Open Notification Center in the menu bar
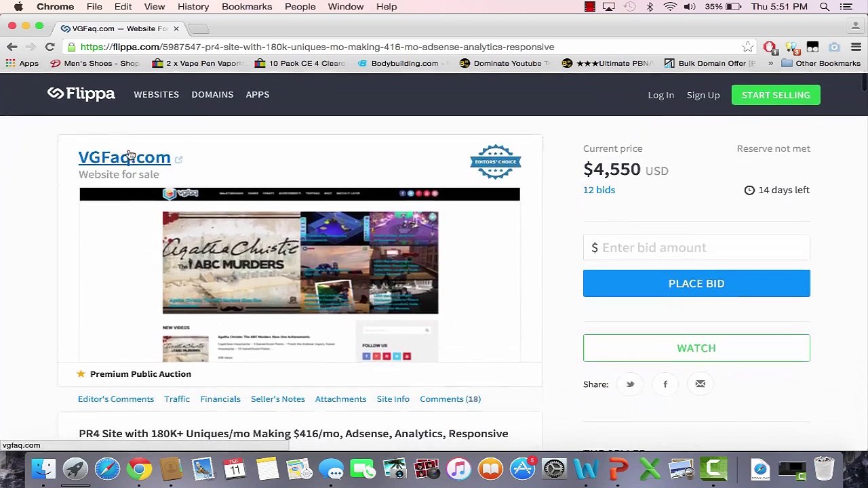868x488 pixels. click(846, 7)
